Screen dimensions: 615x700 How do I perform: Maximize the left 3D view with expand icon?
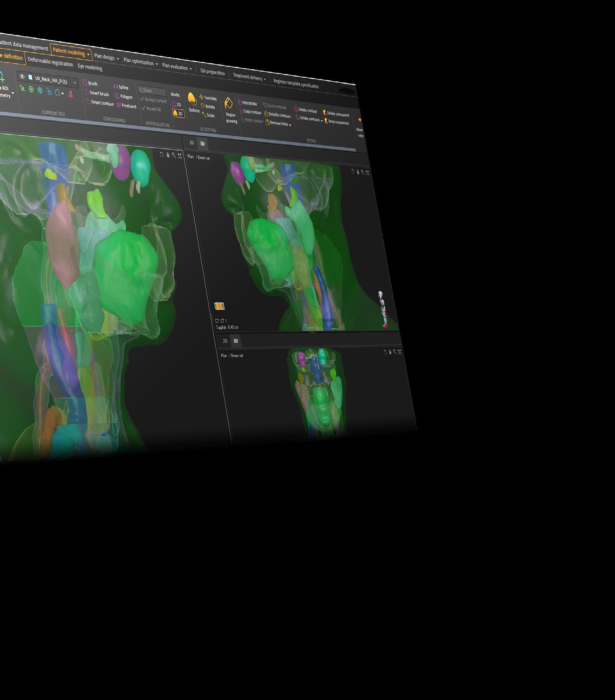pos(180,156)
